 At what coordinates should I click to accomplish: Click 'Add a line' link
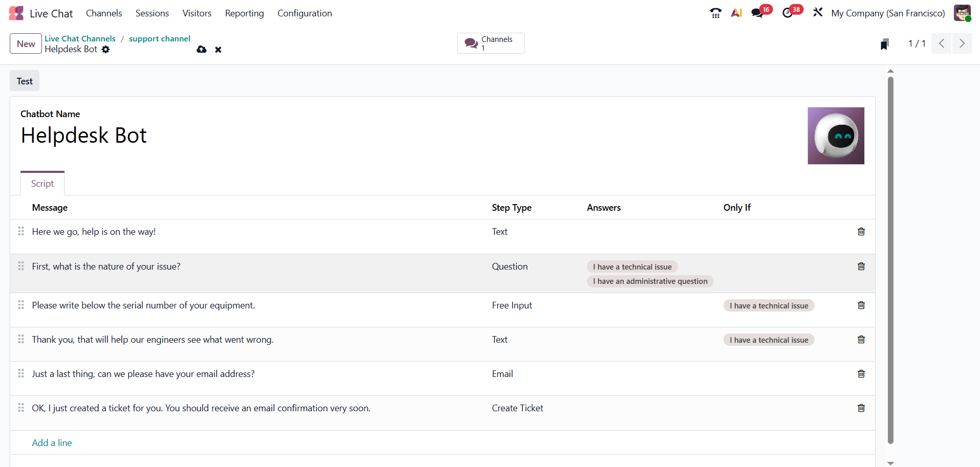(x=52, y=443)
